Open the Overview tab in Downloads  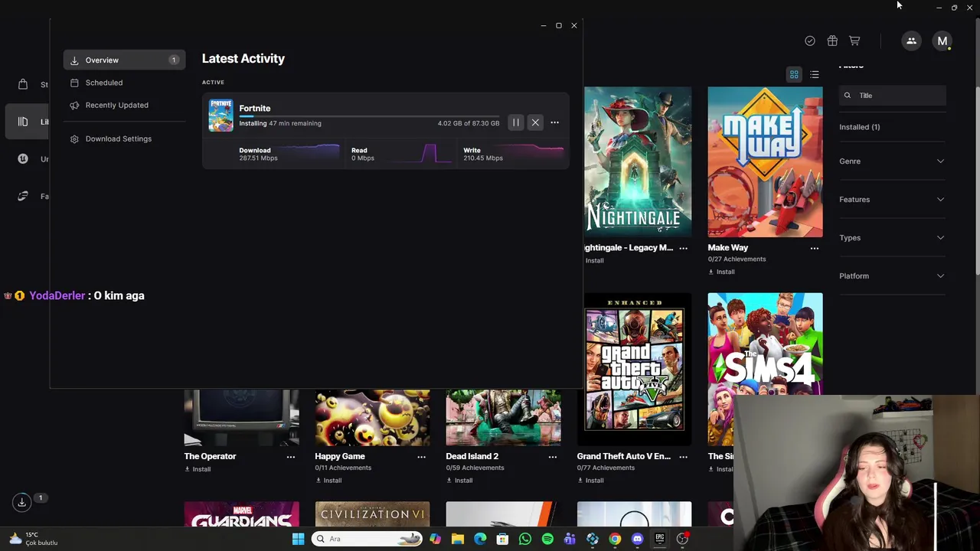click(x=124, y=60)
